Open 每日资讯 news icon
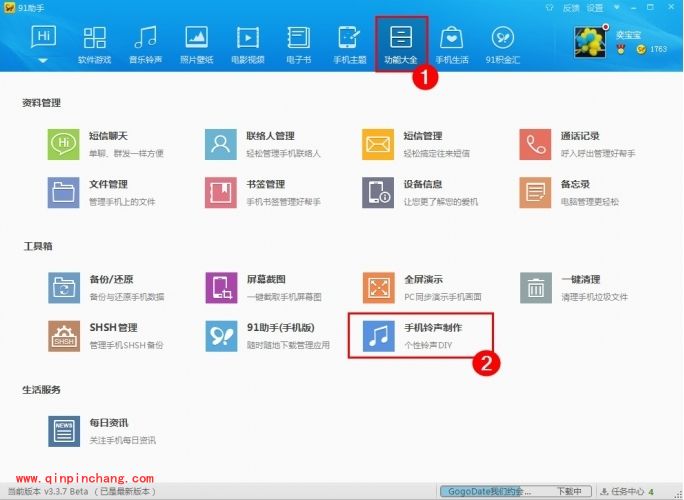684x500 pixels. (x=64, y=431)
